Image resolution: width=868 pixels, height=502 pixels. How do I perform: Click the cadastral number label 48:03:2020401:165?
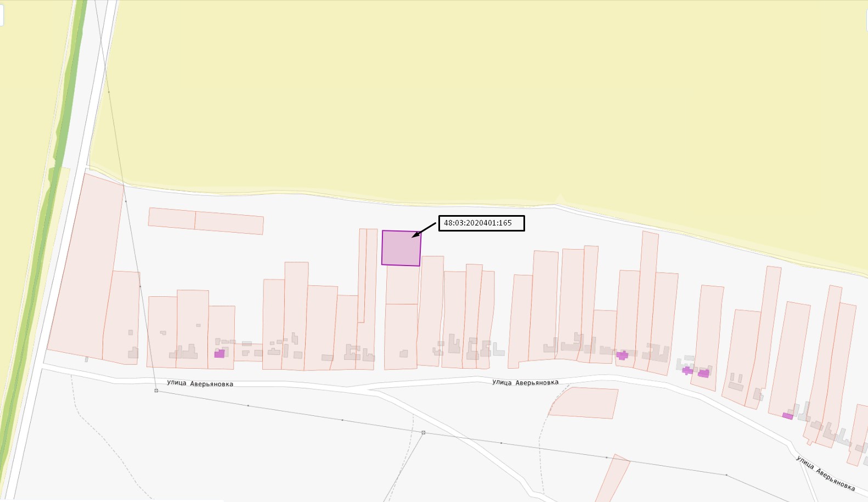tap(478, 223)
